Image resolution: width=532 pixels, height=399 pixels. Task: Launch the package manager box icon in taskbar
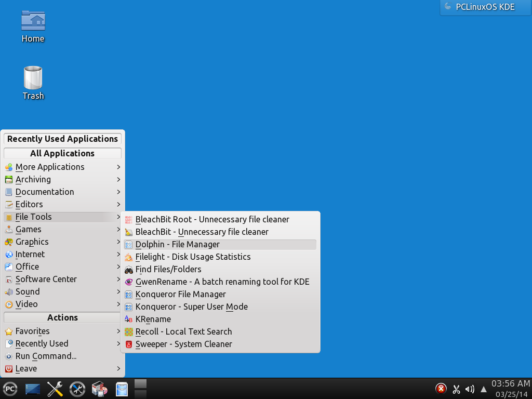click(99, 389)
